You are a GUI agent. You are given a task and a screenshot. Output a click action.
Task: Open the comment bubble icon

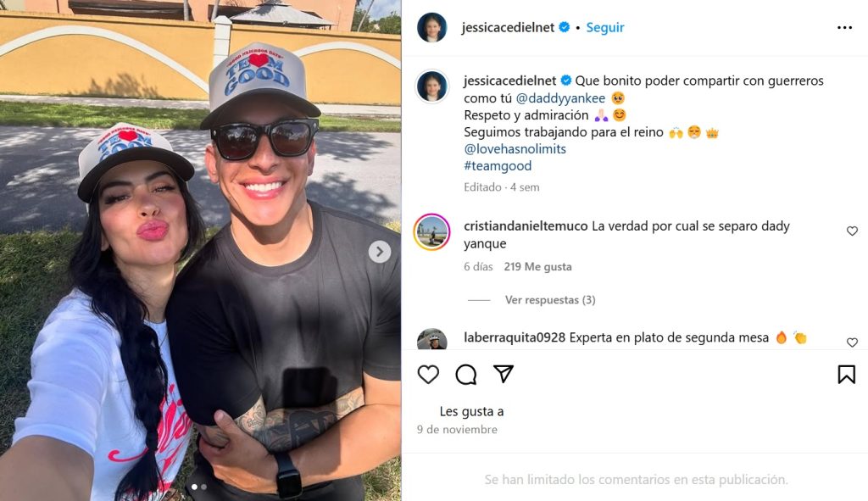[x=465, y=375]
